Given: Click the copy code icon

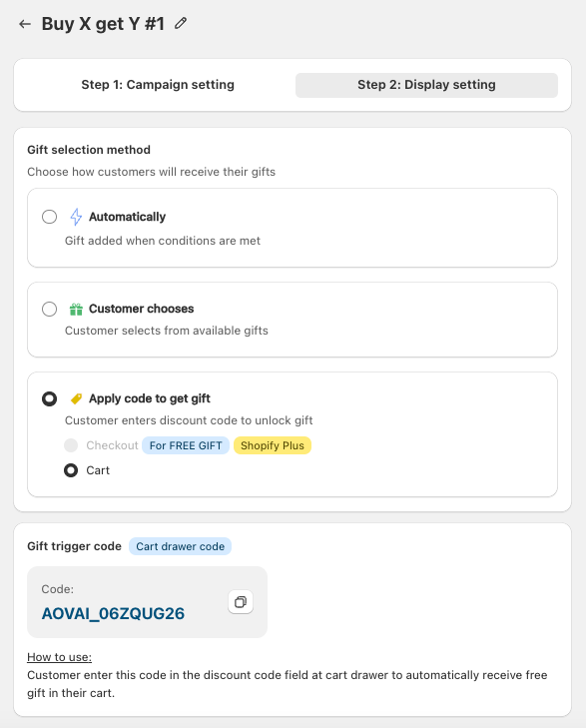Looking at the screenshot, I should (x=241, y=602).
